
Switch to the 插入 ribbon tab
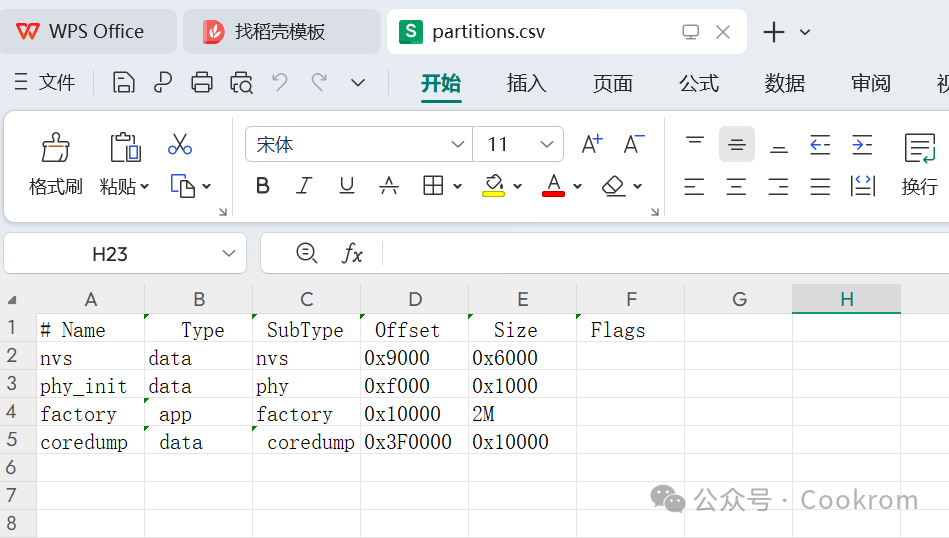coord(527,84)
